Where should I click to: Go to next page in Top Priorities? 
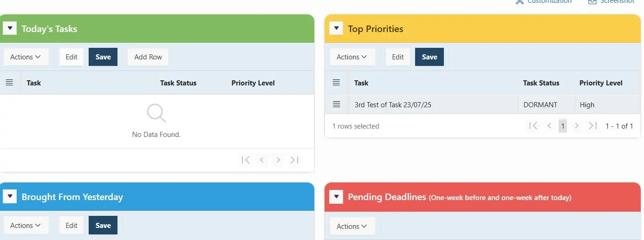point(577,126)
